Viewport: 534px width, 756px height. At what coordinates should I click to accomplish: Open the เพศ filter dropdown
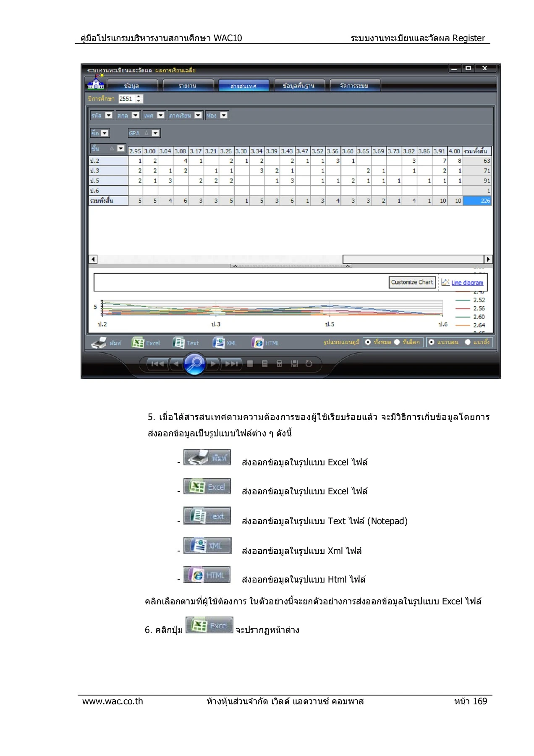pos(161,115)
